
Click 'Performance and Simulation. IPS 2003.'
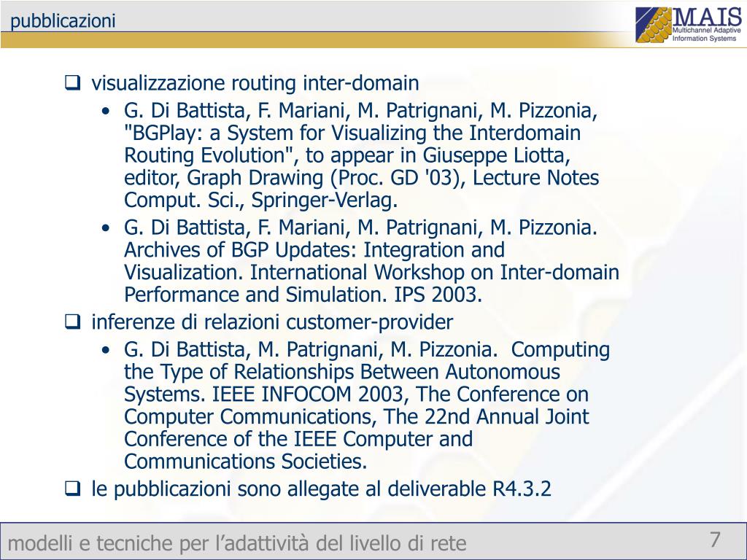pos(303,295)
